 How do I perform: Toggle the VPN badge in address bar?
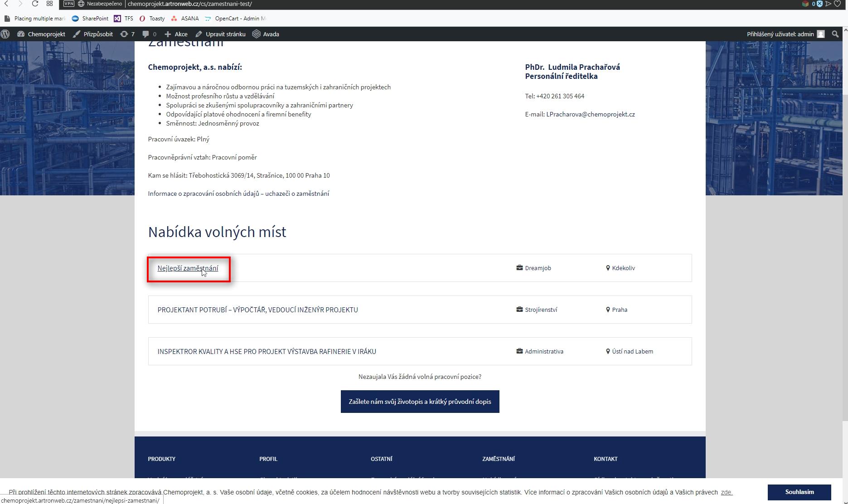pos(68,4)
